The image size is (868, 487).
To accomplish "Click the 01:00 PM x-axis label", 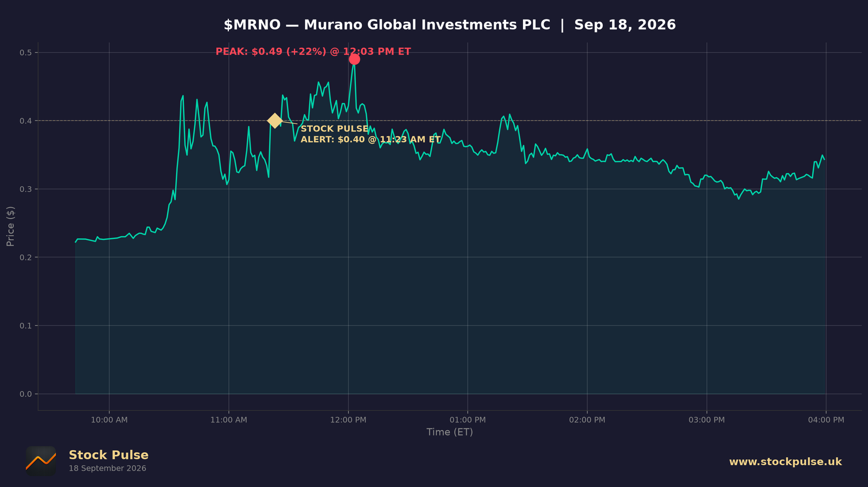I will tap(468, 420).
